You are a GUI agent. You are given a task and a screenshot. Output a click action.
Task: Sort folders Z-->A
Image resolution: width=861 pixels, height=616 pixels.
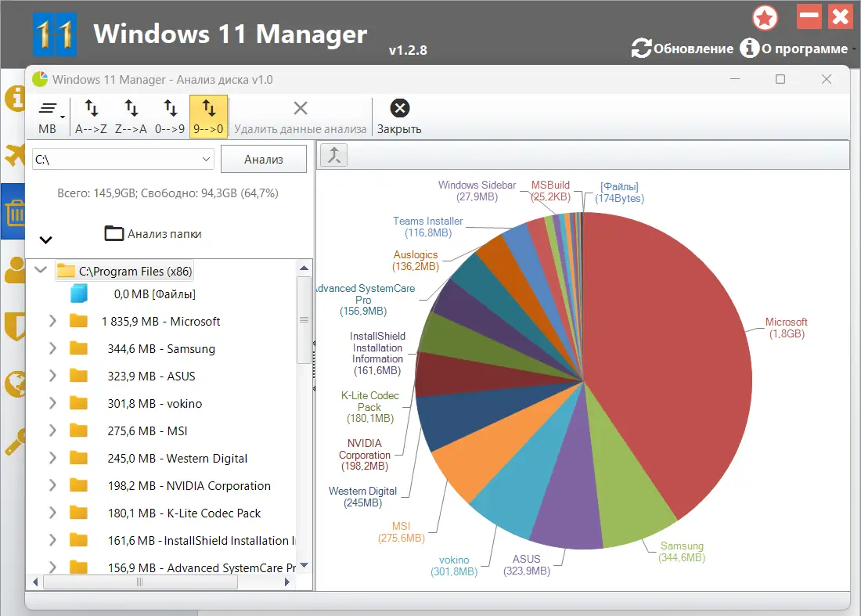tap(131, 117)
